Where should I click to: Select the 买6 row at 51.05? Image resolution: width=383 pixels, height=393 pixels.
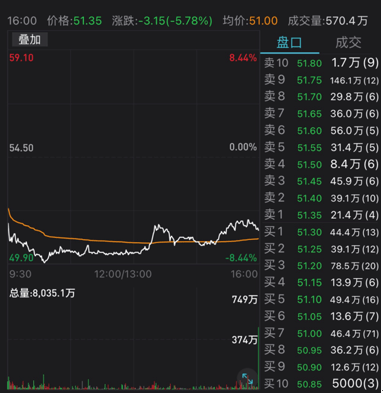(x=321, y=316)
